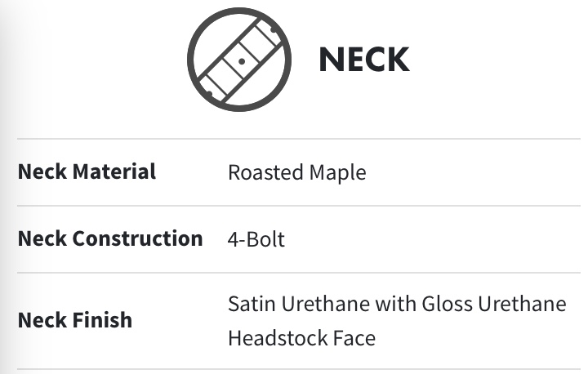Click the word Satin in finish description
This screenshot has width=588, height=374.
[249, 305]
